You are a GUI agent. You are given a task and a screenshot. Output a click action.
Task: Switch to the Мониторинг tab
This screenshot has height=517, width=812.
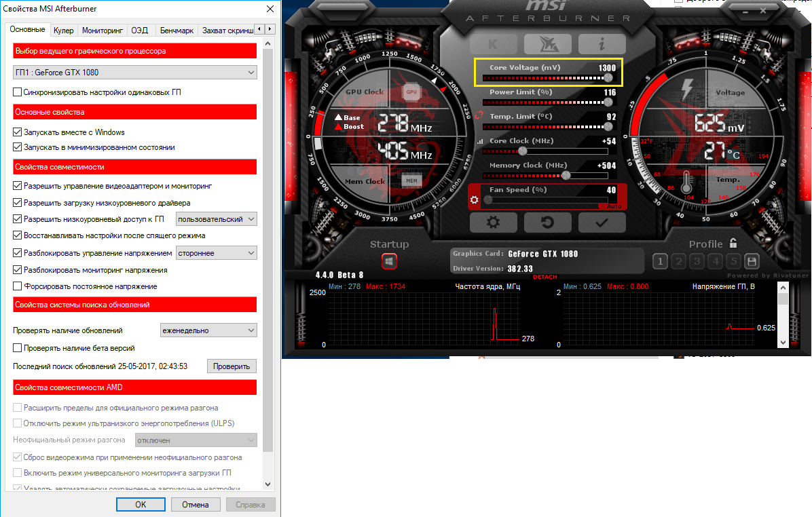[x=103, y=31]
